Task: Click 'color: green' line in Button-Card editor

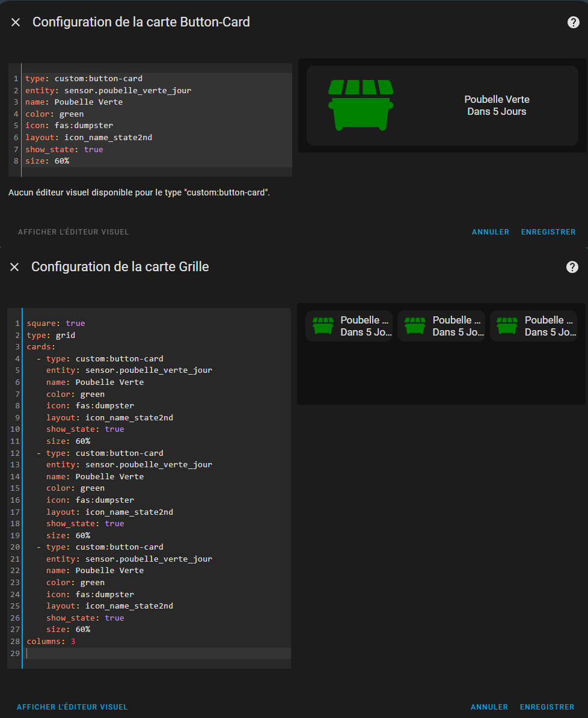Action: click(55, 114)
